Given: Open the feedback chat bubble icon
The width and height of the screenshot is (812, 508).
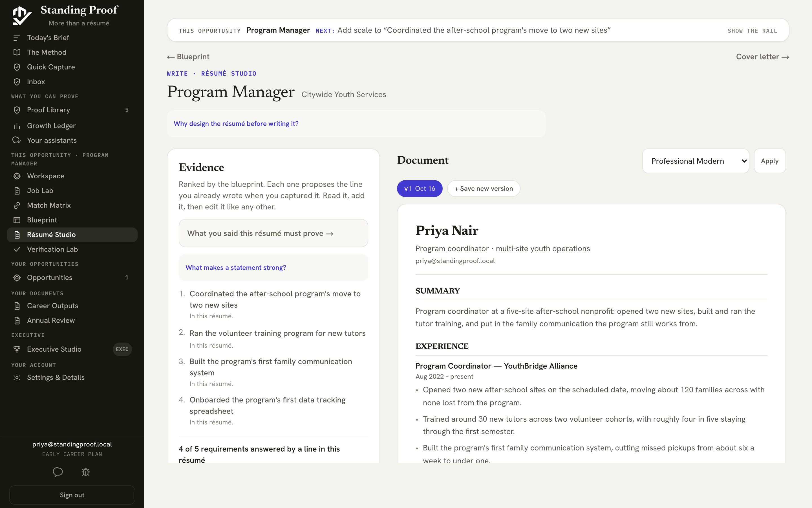Looking at the screenshot, I should tap(58, 472).
